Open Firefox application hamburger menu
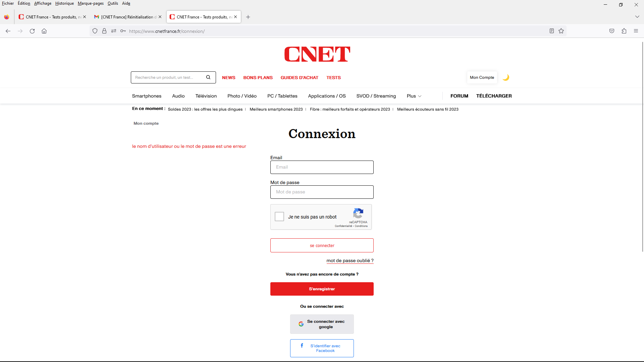Screen dimensions: 644x362 point(636,31)
